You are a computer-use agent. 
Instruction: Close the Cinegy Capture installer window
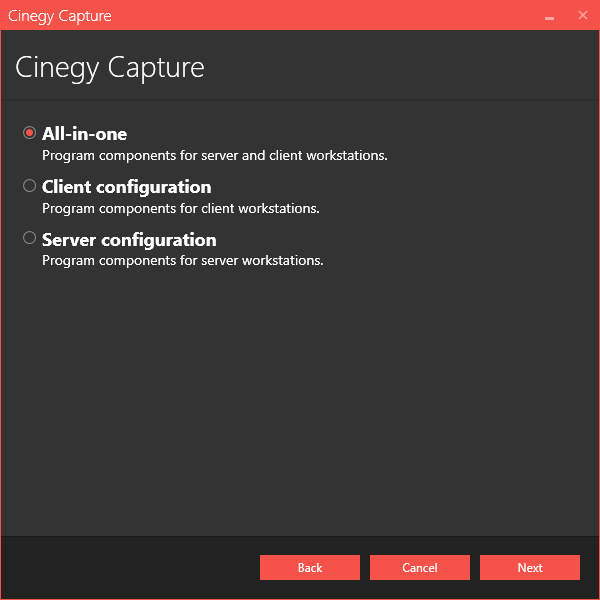coord(583,16)
